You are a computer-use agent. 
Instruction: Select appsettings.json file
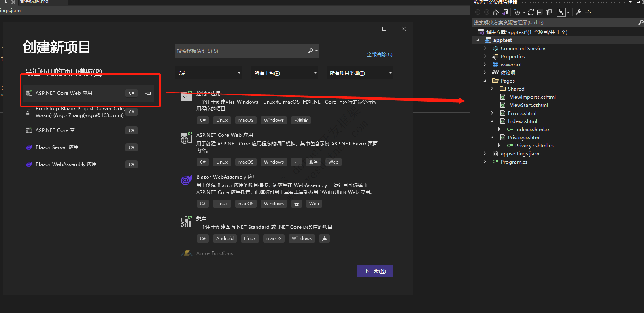[520, 153]
